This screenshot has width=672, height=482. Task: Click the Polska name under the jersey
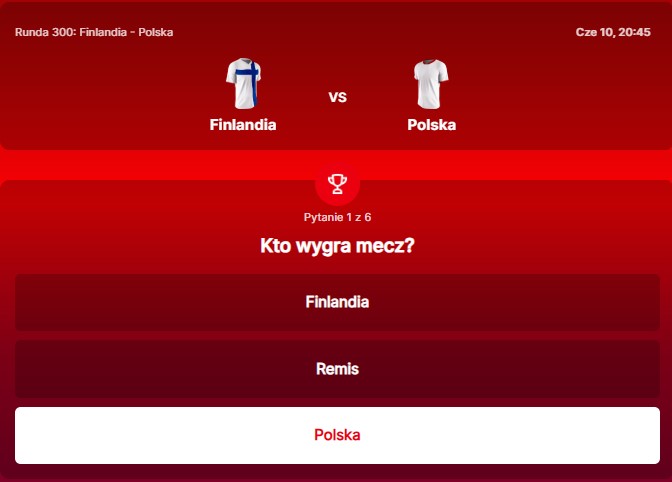[431, 125]
